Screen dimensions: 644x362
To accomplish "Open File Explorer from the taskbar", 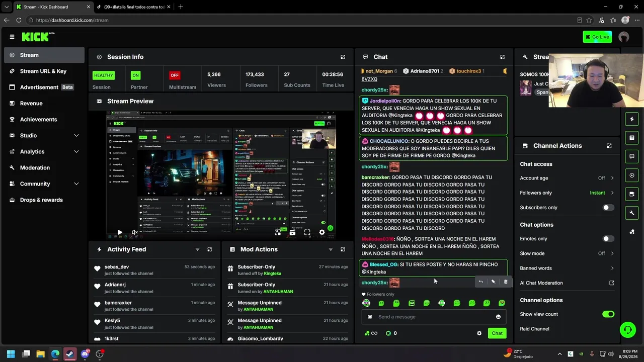I will [41, 354].
